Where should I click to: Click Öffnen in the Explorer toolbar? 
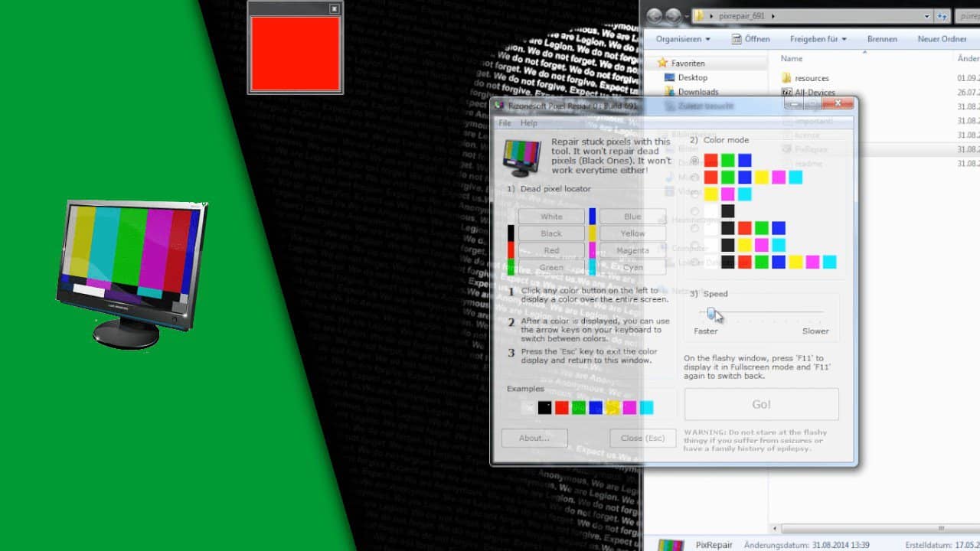pos(757,39)
